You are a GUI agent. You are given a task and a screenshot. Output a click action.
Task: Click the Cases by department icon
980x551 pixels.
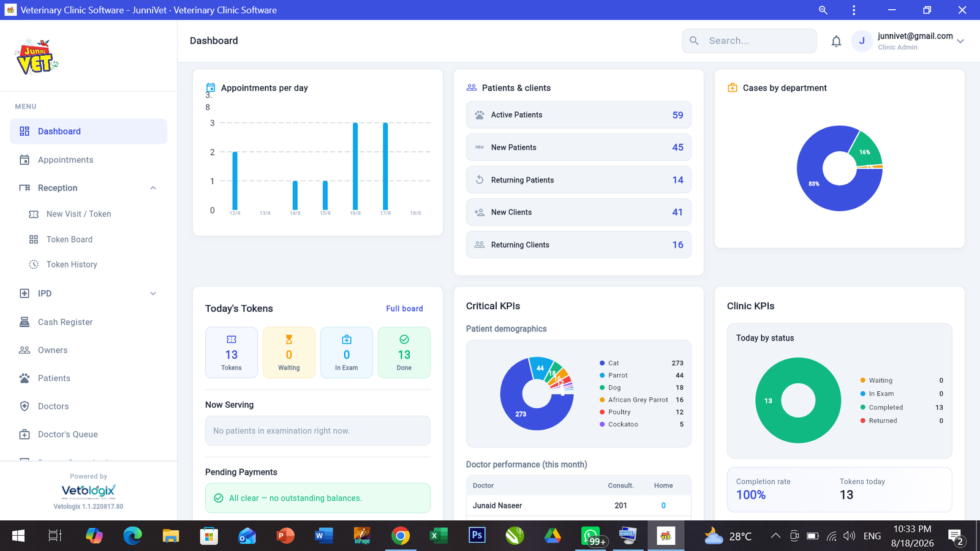click(733, 88)
